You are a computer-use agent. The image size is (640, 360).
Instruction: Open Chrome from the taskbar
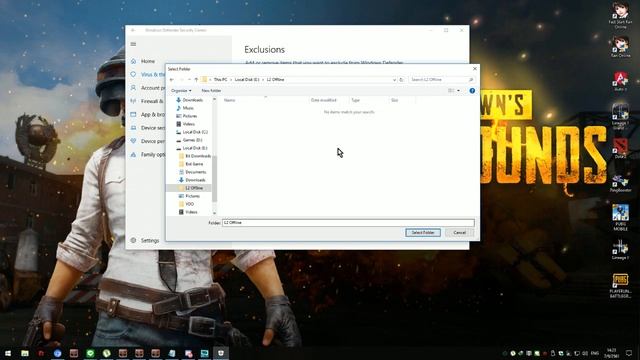[x=58, y=353]
